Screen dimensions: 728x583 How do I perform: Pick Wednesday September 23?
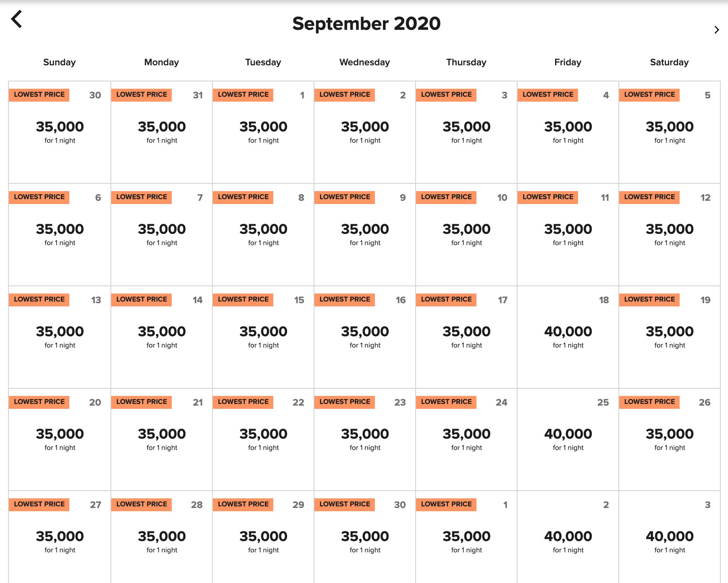[365, 439]
